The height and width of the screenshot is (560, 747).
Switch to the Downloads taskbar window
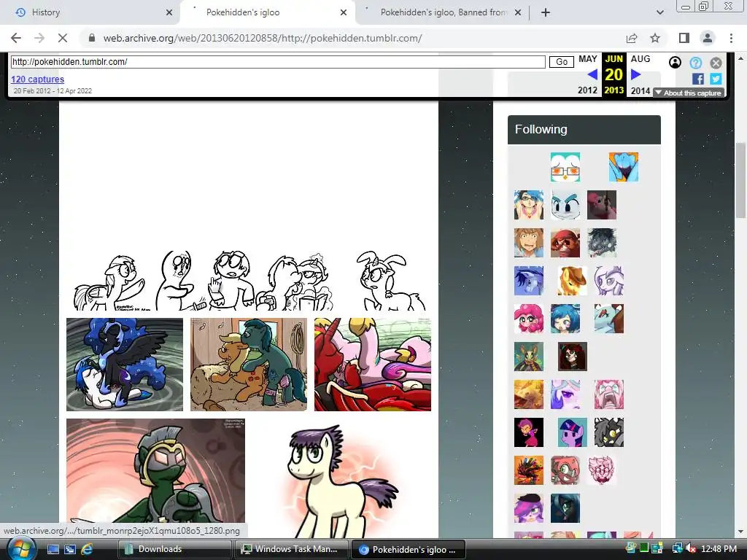click(x=174, y=549)
